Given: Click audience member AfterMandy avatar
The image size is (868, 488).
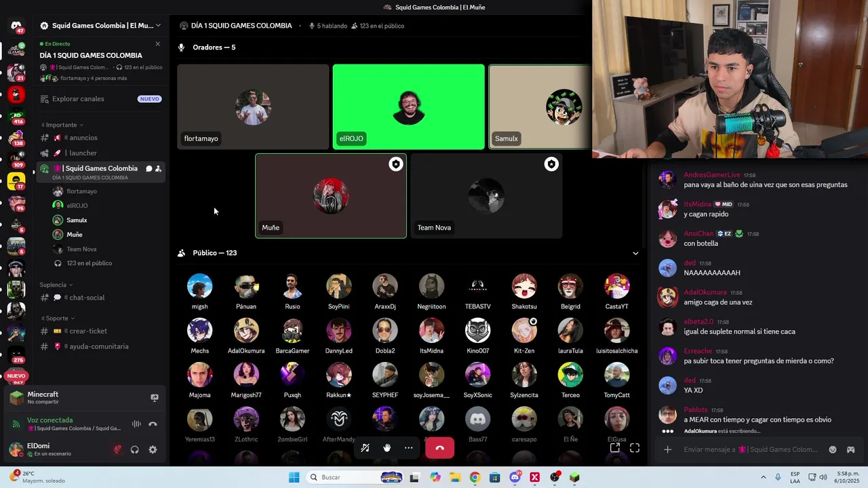Looking at the screenshot, I should 338,419.
